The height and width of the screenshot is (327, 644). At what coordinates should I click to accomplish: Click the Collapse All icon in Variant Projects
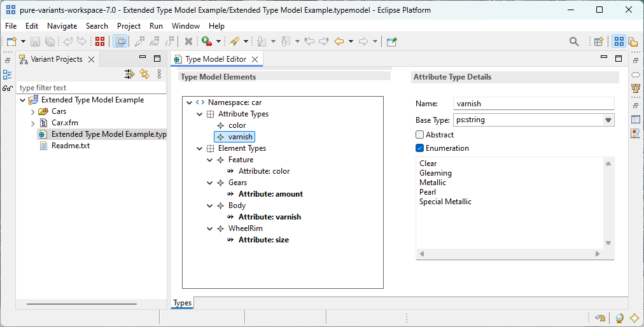(x=130, y=74)
